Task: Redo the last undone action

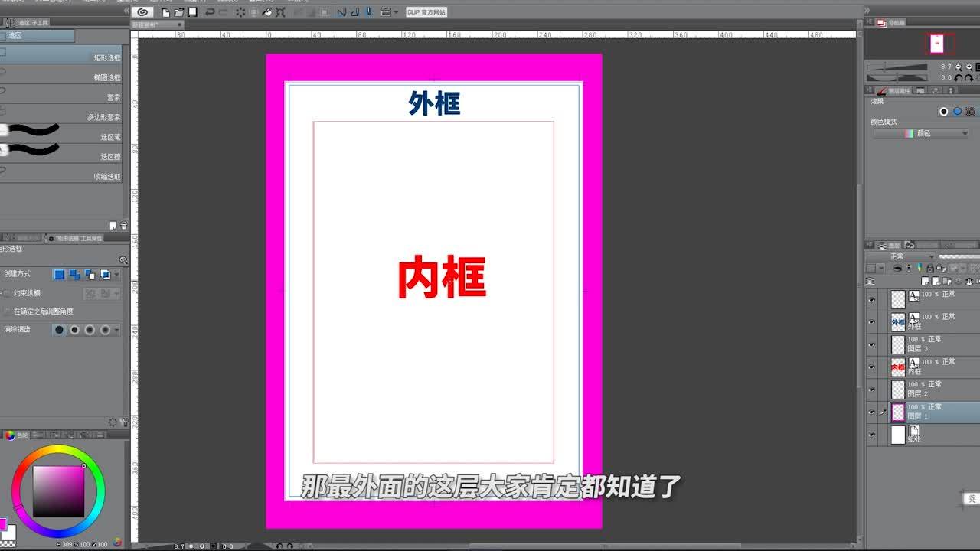Action: [224, 12]
